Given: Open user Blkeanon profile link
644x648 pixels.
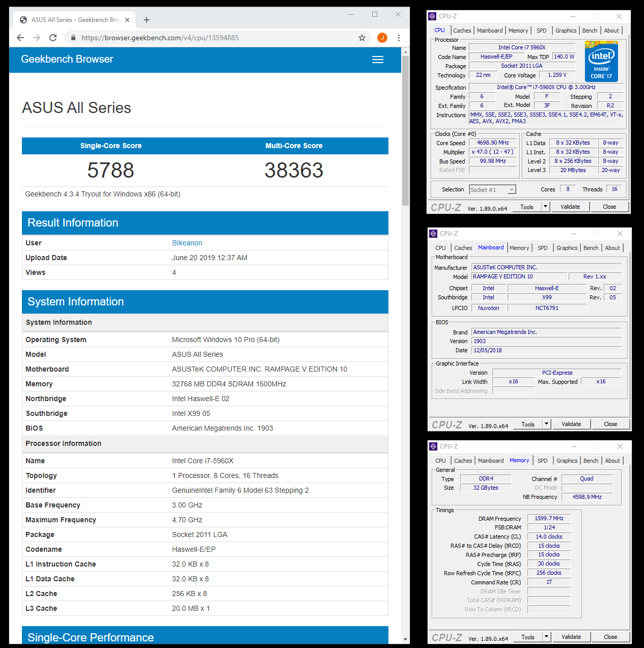Looking at the screenshot, I should [x=187, y=243].
